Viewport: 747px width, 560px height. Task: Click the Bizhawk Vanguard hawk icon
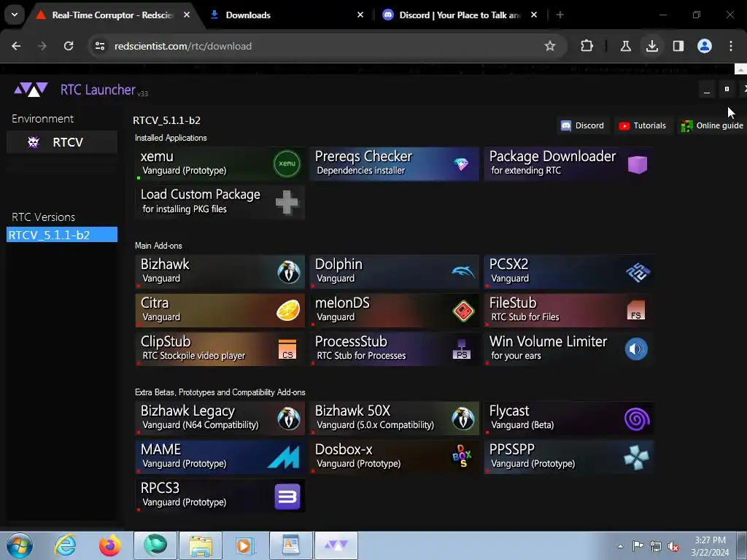pos(289,273)
